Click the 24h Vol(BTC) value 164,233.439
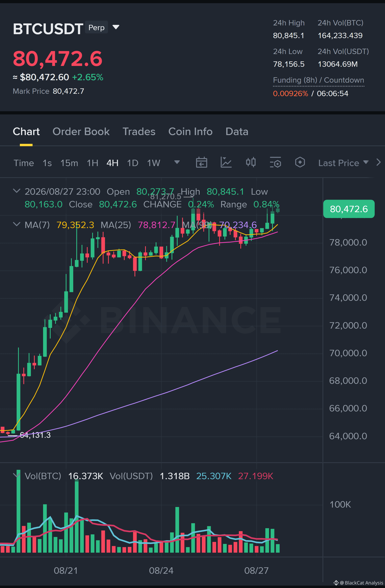The image size is (385, 588). pos(340,36)
